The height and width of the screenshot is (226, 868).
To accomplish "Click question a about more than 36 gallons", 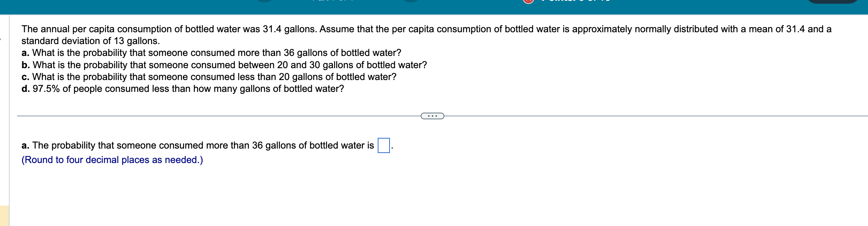I will coord(211,53).
